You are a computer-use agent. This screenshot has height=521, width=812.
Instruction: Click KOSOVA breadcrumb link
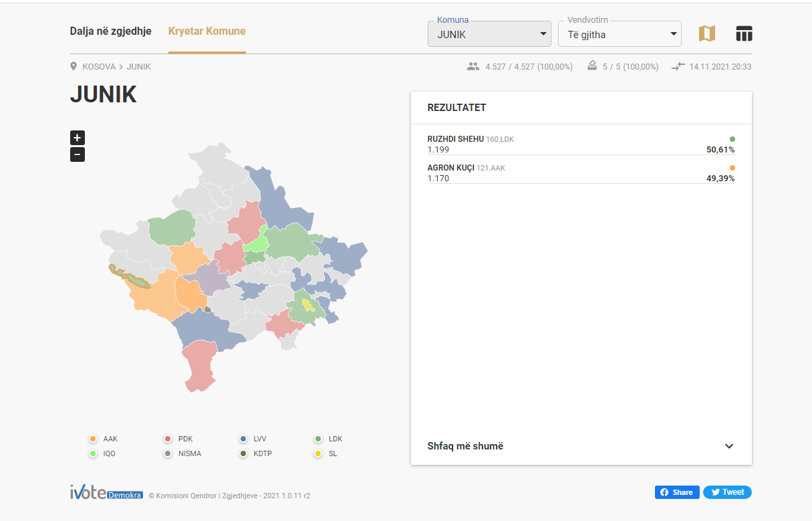pos(99,67)
